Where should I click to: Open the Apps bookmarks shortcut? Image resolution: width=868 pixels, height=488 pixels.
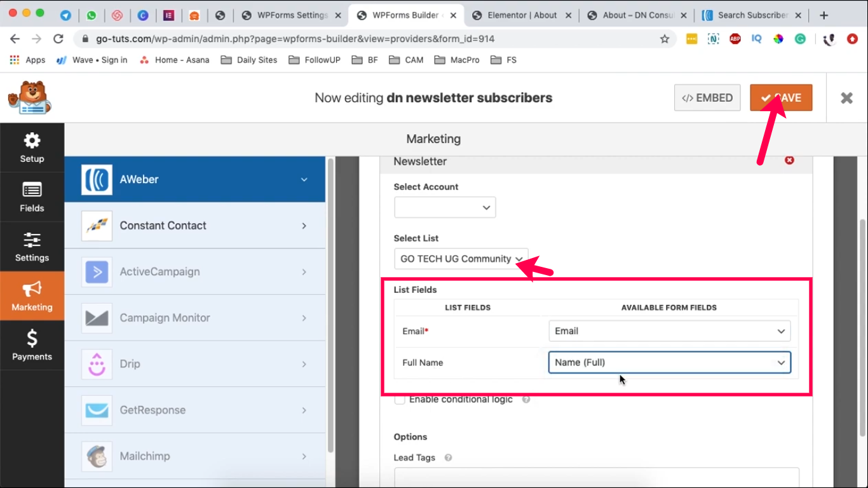point(27,60)
